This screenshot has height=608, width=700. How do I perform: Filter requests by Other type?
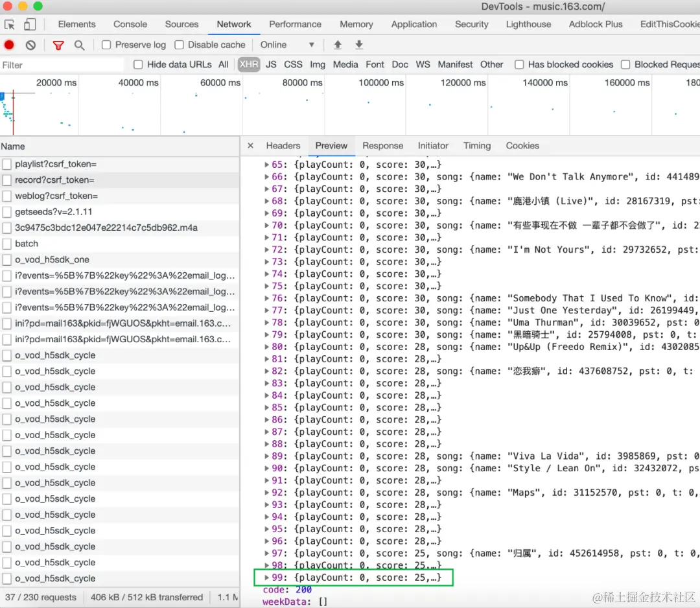tap(491, 64)
